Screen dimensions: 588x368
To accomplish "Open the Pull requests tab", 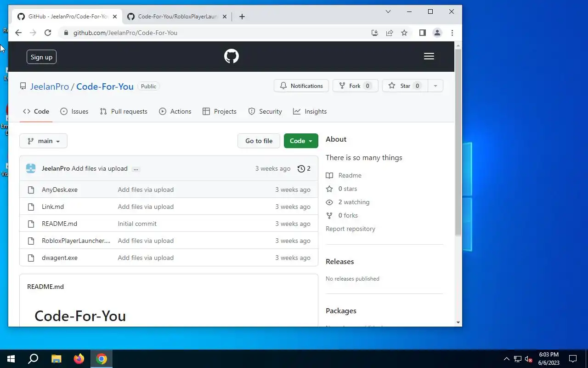I will 124,111.
